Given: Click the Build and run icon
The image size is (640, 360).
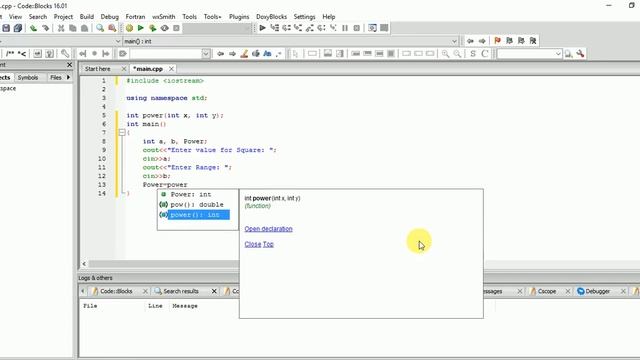Looking at the screenshot, I should click(153, 28).
